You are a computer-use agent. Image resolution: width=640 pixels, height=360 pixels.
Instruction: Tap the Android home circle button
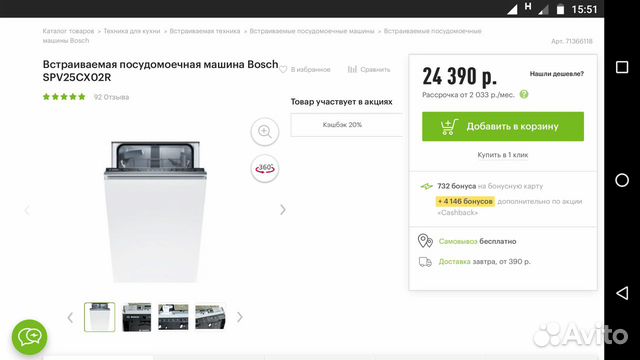(622, 180)
